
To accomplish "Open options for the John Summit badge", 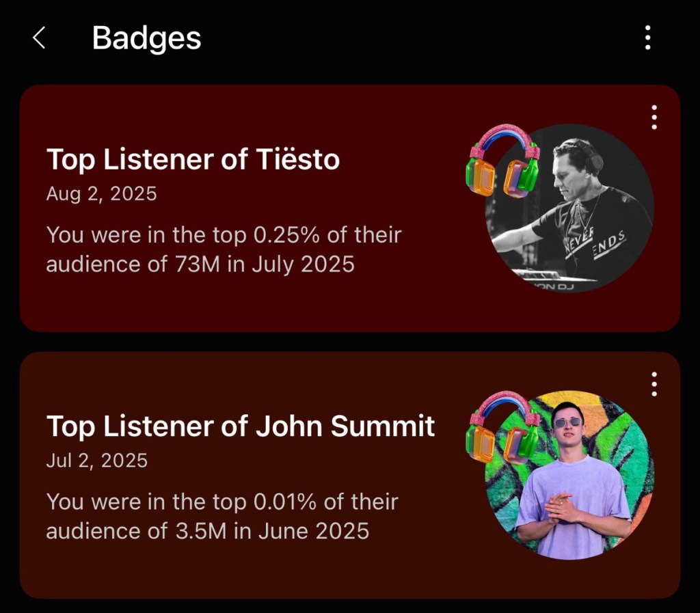I will (x=654, y=384).
